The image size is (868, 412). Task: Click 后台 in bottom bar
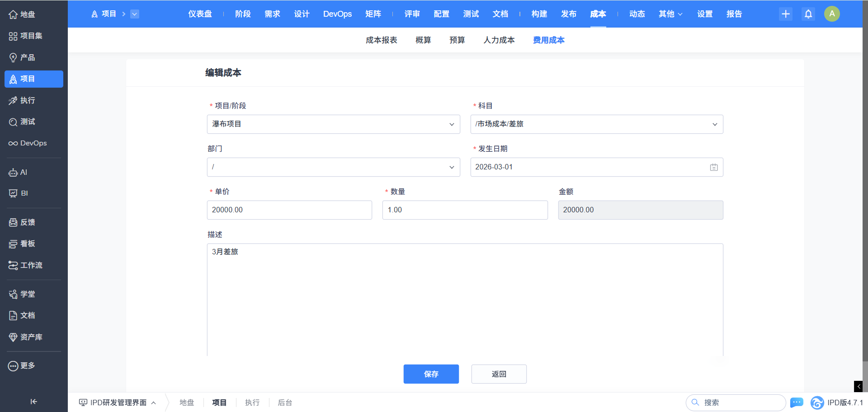tap(285, 403)
